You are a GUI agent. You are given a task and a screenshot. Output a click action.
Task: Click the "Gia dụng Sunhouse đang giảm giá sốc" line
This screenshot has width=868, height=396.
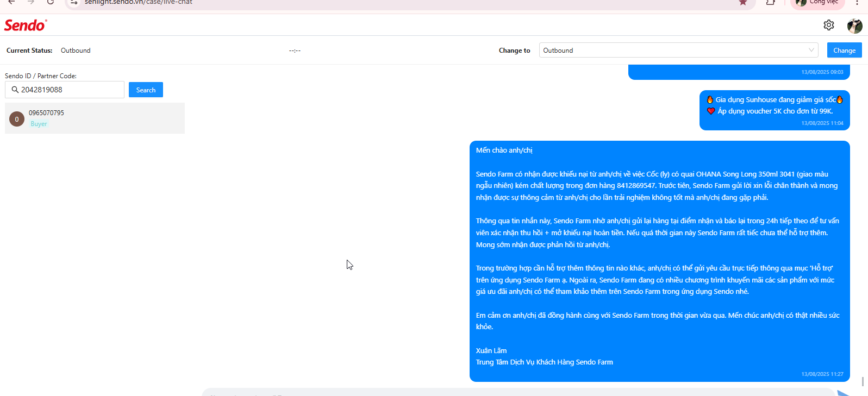[775, 99]
